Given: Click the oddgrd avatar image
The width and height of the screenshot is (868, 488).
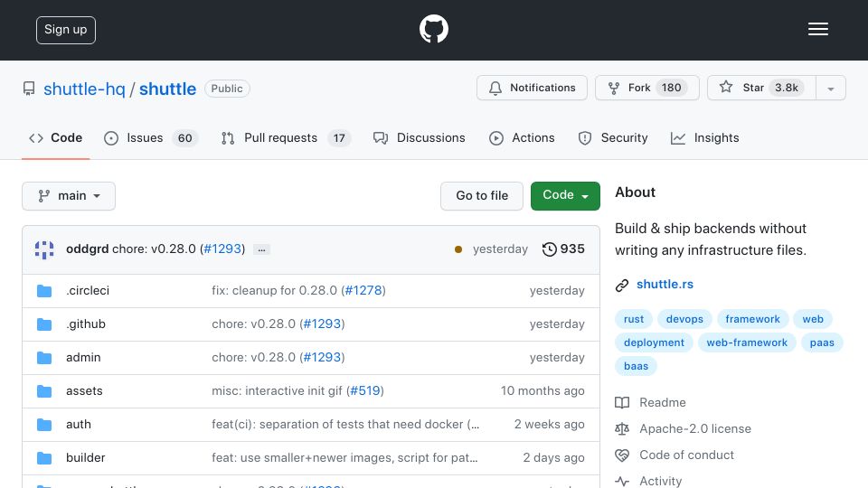Looking at the screenshot, I should [x=44, y=249].
